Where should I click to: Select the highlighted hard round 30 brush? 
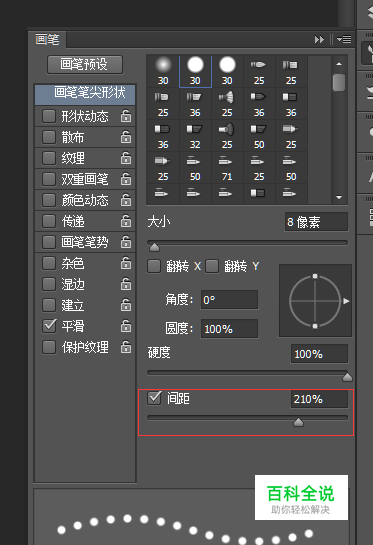(195, 71)
